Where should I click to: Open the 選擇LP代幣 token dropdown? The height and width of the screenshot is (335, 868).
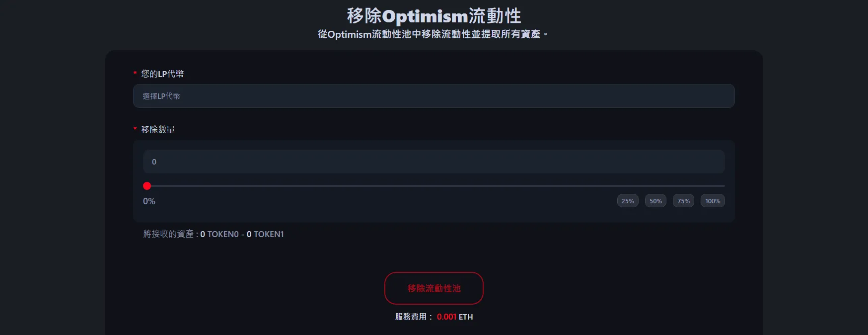click(434, 96)
